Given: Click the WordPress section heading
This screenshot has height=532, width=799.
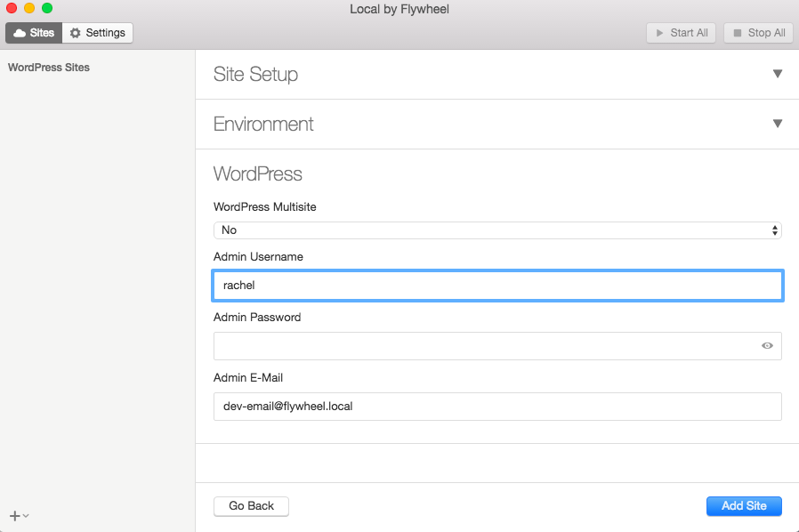Looking at the screenshot, I should [258, 173].
